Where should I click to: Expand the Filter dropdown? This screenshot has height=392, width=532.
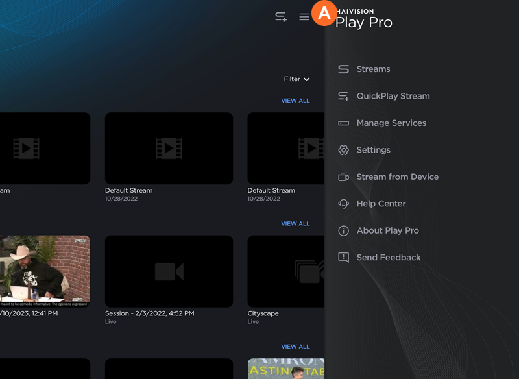(296, 79)
